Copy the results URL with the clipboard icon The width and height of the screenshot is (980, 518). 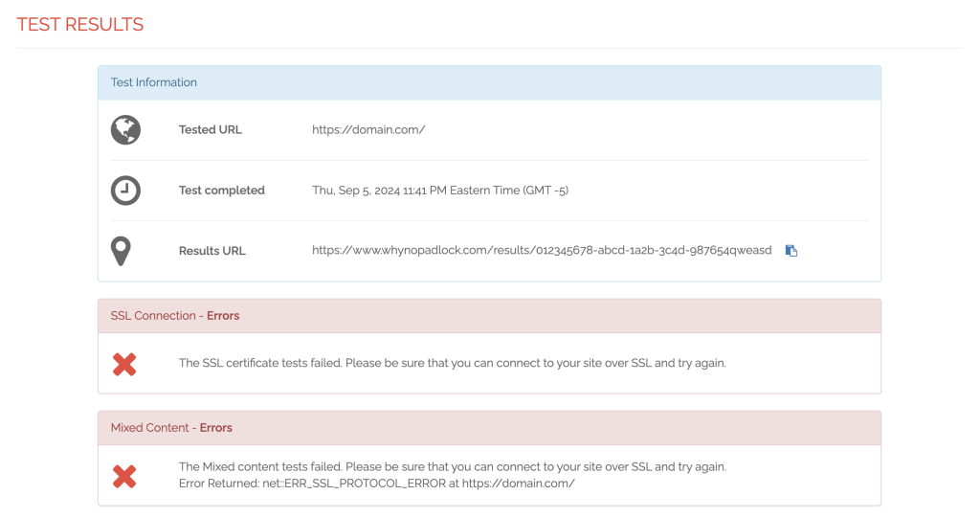coord(791,251)
